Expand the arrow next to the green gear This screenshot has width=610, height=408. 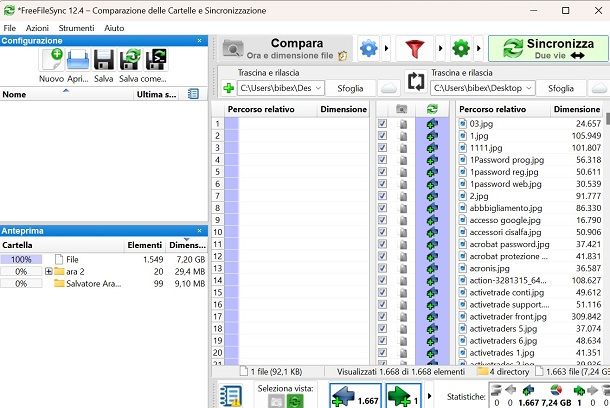[479, 49]
